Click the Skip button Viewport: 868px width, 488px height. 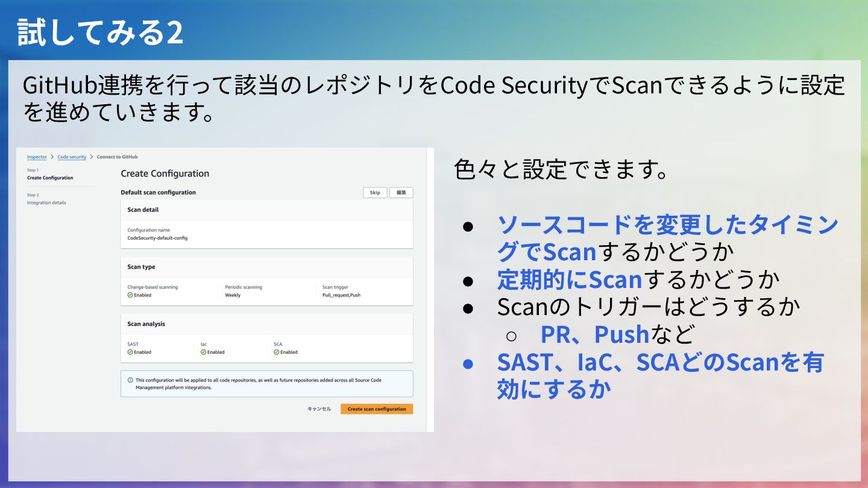pyautogui.click(x=375, y=193)
